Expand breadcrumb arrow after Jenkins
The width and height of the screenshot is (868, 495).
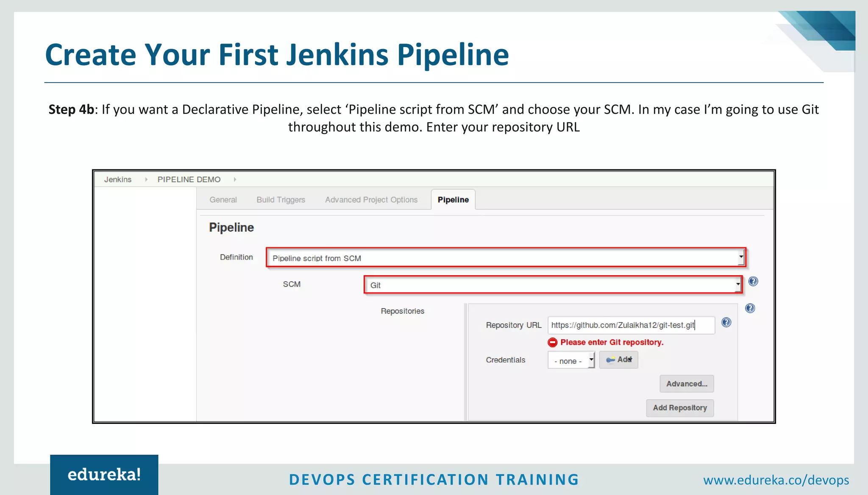(x=146, y=180)
